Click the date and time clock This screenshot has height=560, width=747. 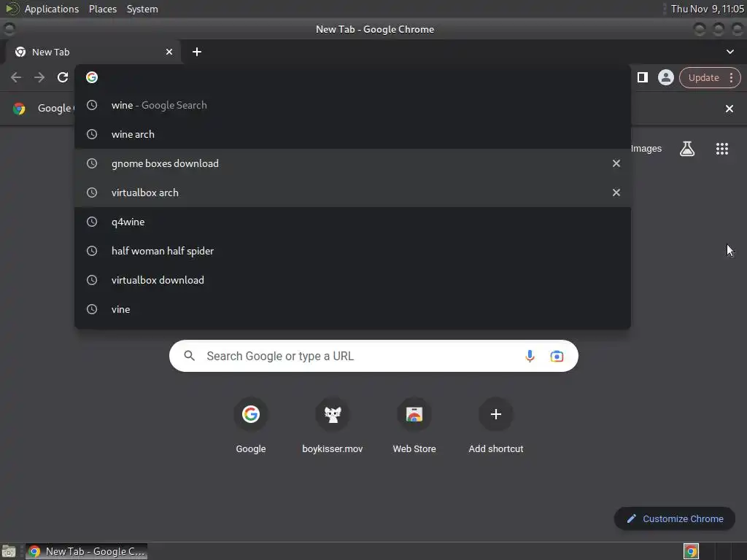pos(707,9)
